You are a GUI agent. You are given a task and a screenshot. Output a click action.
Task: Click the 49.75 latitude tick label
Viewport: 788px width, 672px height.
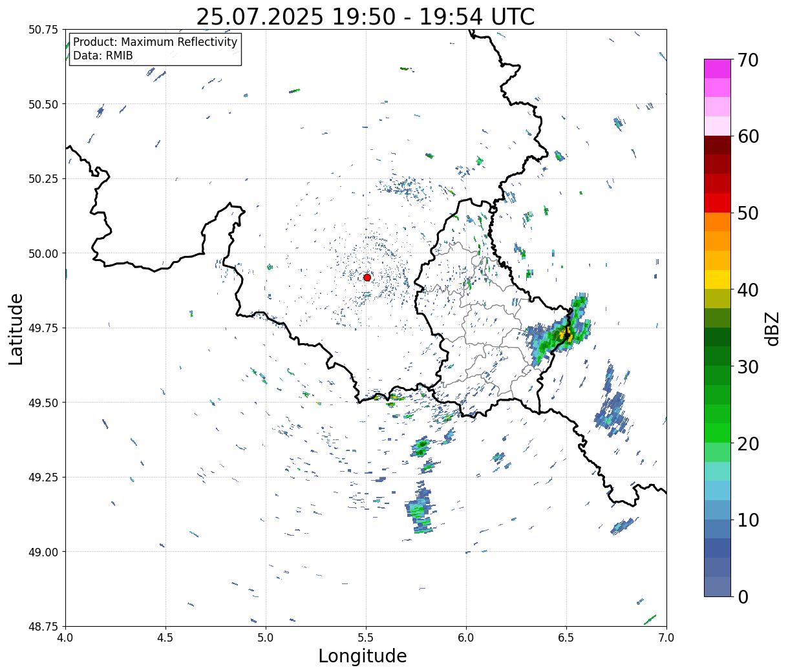click(x=43, y=328)
